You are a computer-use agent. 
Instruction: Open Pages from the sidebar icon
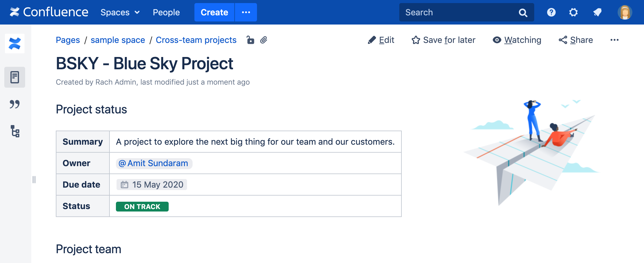pyautogui.click(x=15, y=77)
